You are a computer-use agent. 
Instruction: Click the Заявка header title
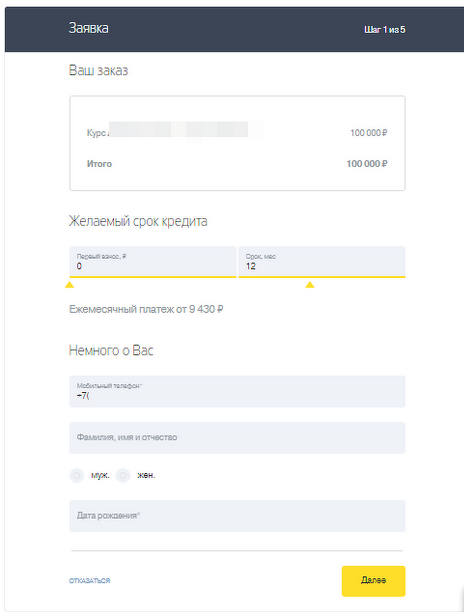point(89,28)
